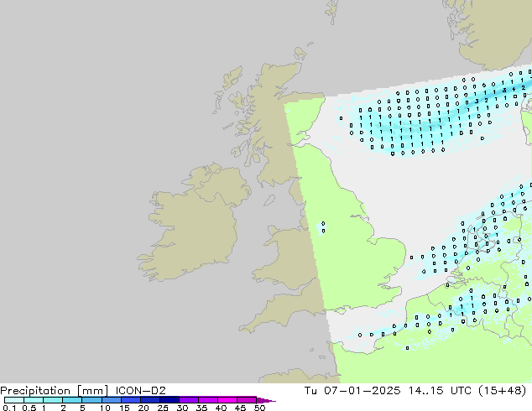532x411 pixels.
Task: Click the '10' legend value
Action: pyautogui.click(x=105, y=408)
